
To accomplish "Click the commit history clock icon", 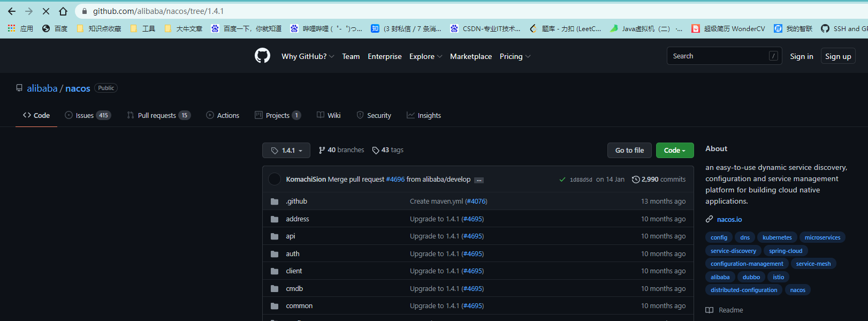I will 636,180.
